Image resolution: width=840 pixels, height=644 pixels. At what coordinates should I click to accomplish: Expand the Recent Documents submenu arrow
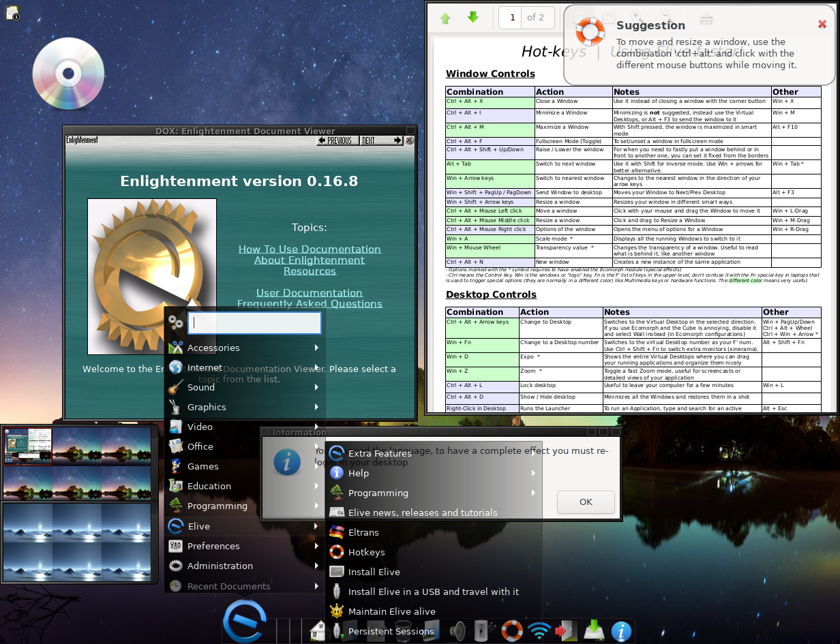[x=317, y=586]
